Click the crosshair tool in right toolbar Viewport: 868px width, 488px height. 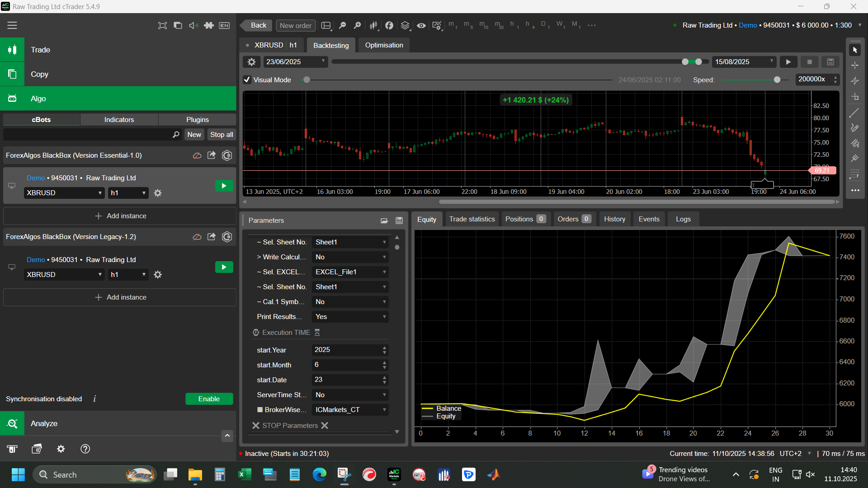click(x=854, y=66)
